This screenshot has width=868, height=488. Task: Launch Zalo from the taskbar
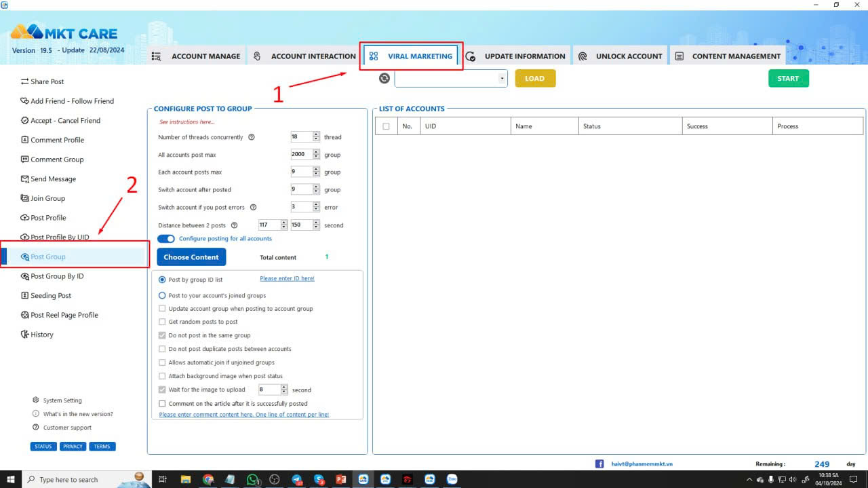(x=452, y=479)
